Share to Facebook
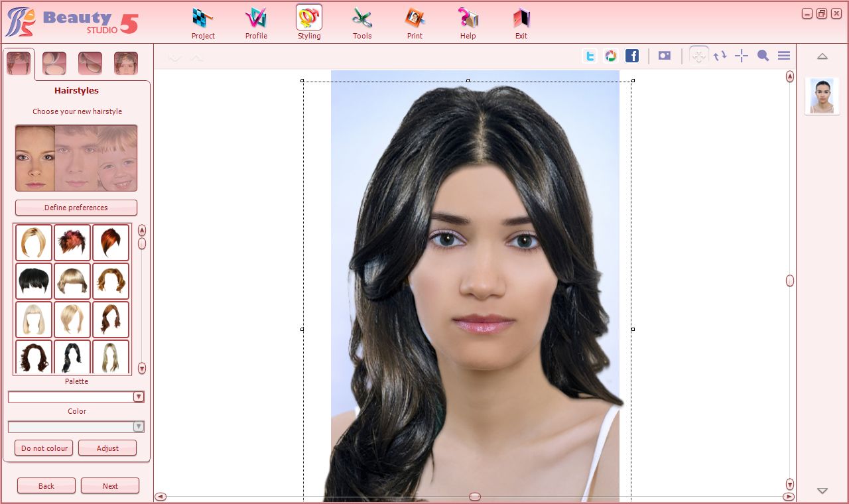Image resolution: width=849 pixels, height=504 pixels. tap(632, 56)
